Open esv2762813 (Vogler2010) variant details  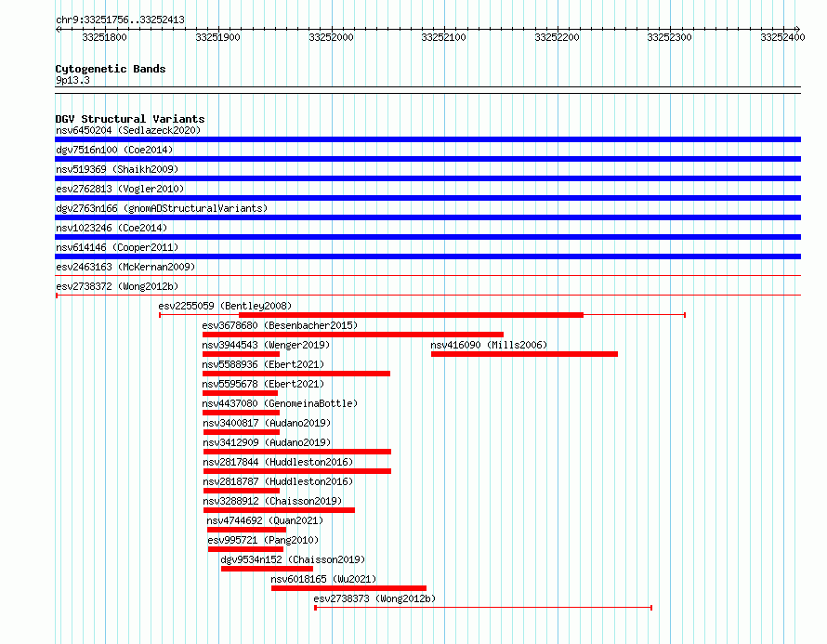tap(120, 189)
